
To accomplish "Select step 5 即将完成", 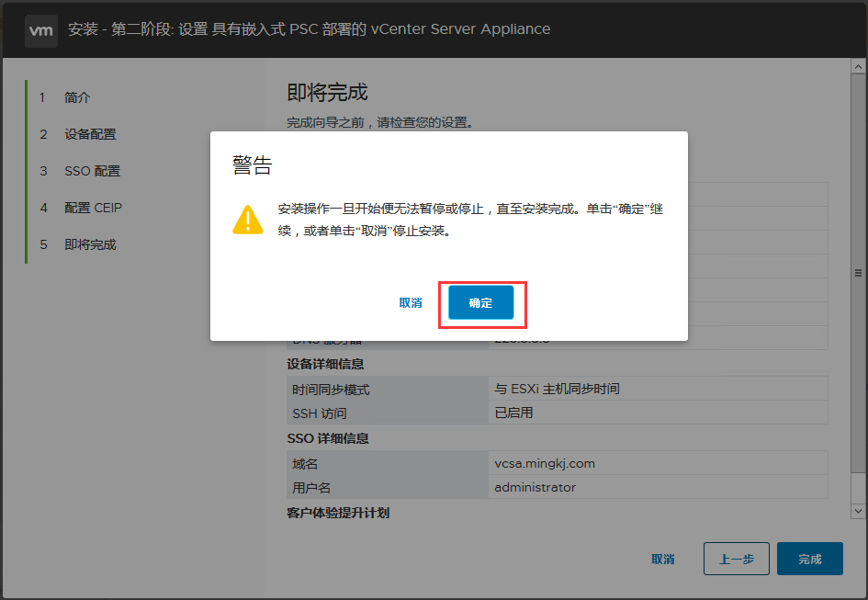I will (78, 245).
